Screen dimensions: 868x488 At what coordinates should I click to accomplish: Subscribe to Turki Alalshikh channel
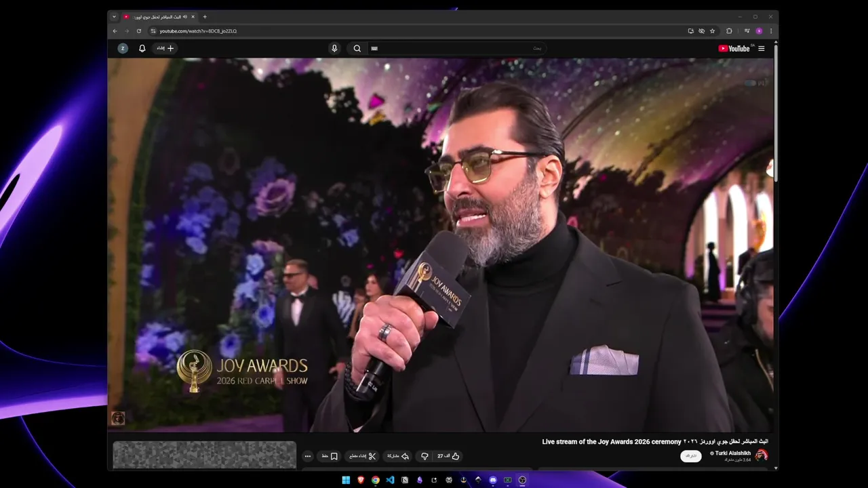click(x=691, y=456)
